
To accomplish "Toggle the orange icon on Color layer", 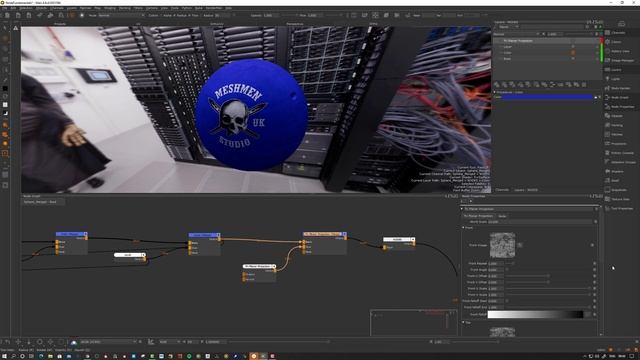I will pos(573,53).
